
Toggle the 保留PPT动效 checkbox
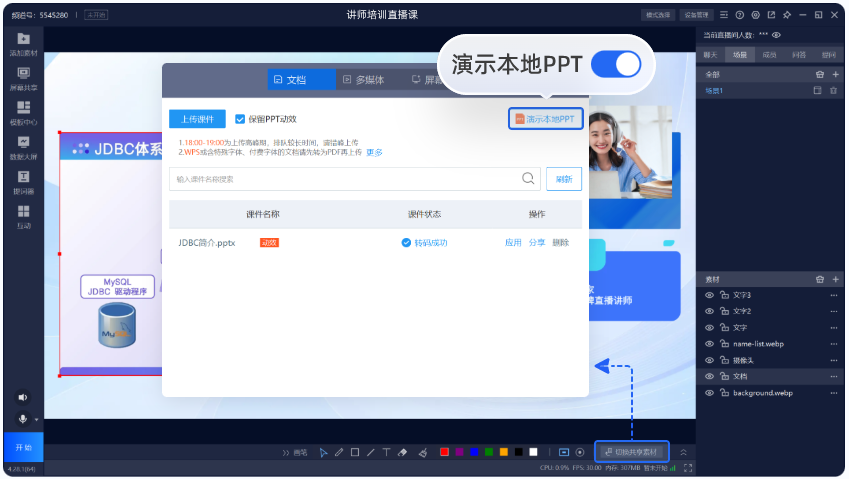pyautogui.click(x=240, y=119)
